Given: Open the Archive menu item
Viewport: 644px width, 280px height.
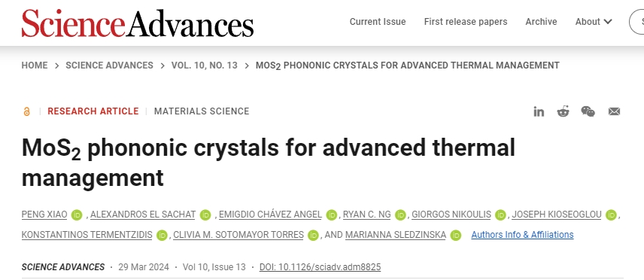Looking at the screenshot, I should [x=541, y=22].
